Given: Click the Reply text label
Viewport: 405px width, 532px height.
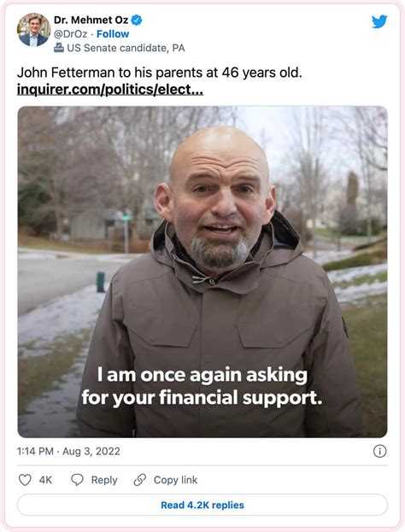Looking at the screenshot, I should pos(104,480).
